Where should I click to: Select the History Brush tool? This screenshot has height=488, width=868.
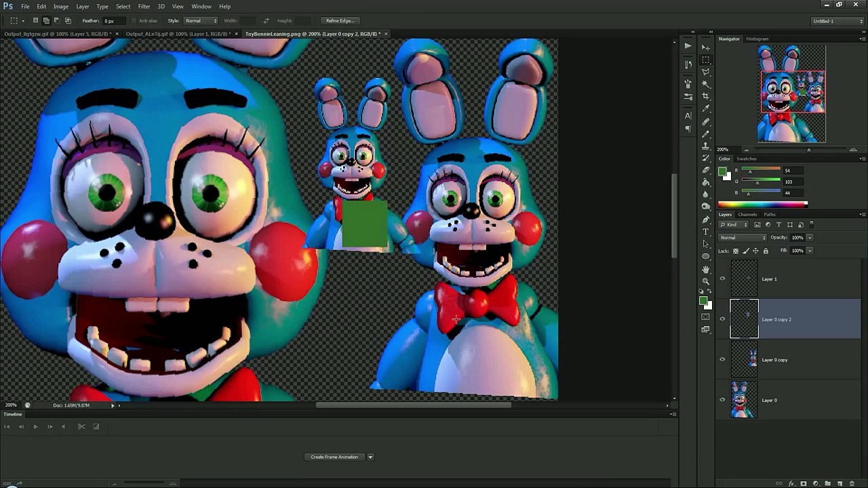tap(706, 158)
